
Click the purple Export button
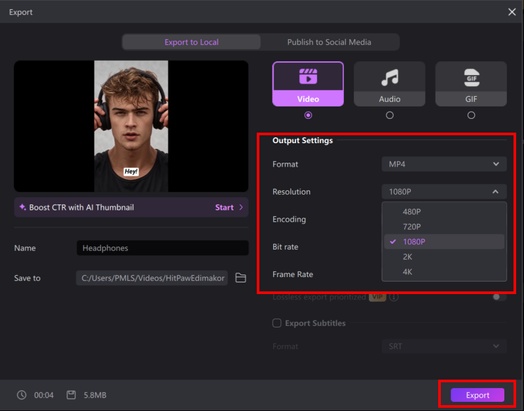pyautogui.click(x=477, y=395)
